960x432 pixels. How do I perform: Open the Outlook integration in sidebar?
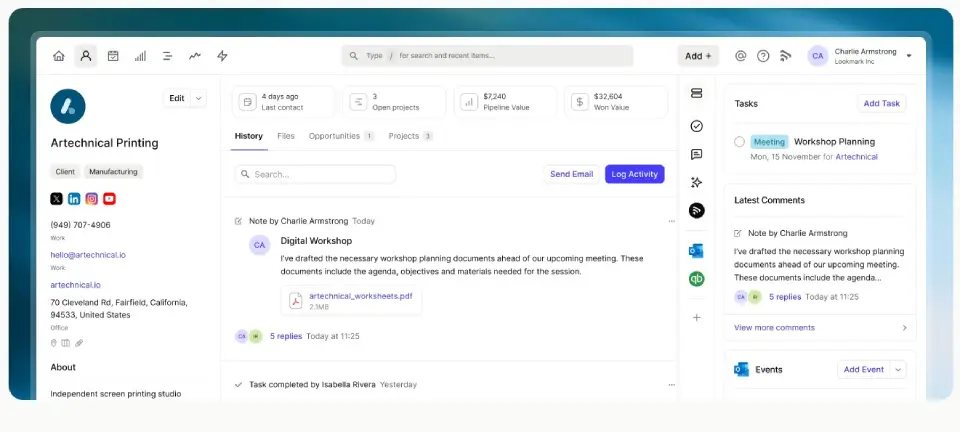coord(696,251)
